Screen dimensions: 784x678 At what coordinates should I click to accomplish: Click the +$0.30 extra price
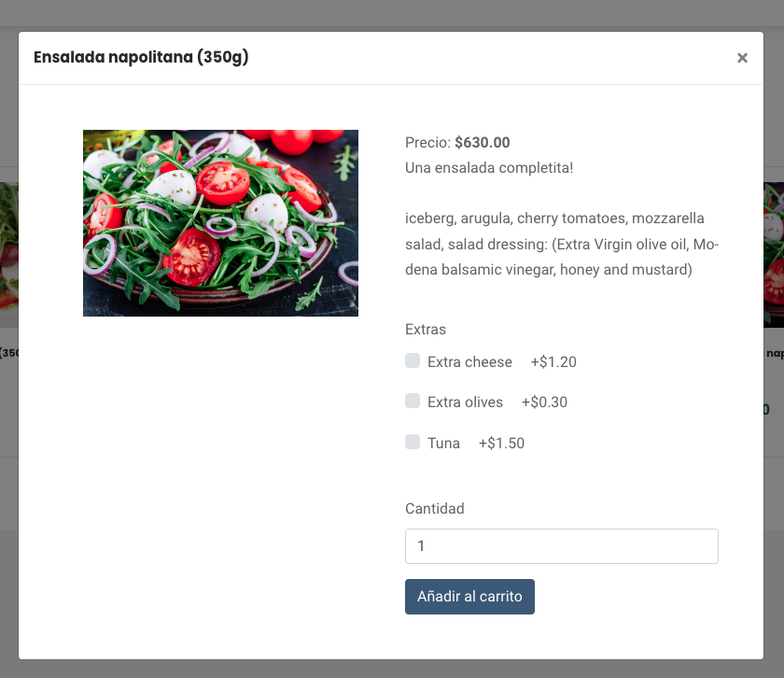pos(544,403)
